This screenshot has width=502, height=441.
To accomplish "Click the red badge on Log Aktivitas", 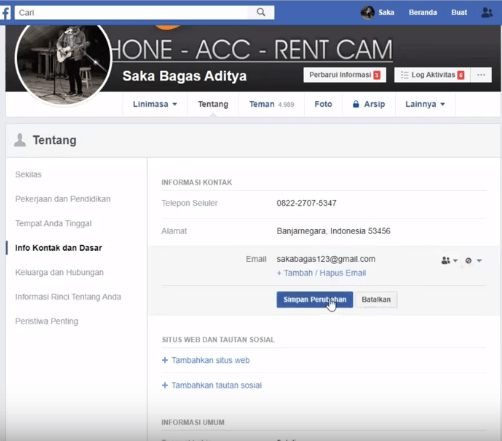I will coord(461,75).
